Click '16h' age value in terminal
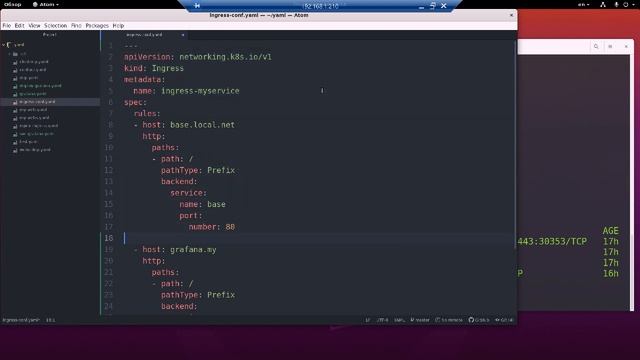 pos(611,273)
